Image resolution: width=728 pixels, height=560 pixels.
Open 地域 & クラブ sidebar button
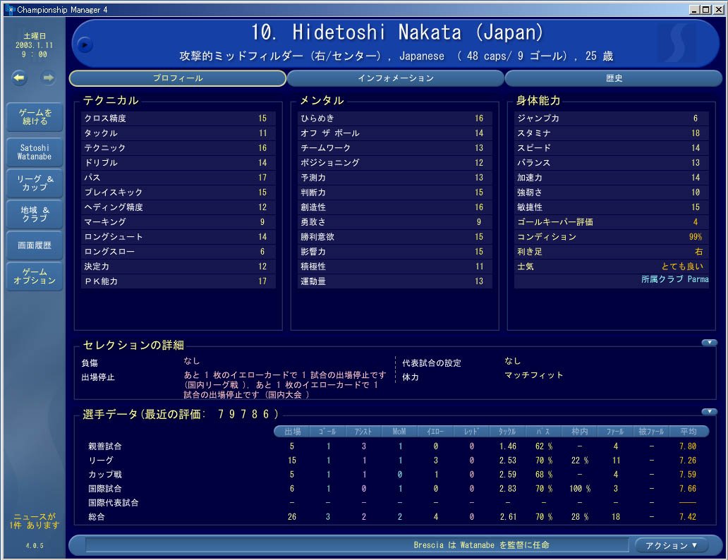click(35, 214)
